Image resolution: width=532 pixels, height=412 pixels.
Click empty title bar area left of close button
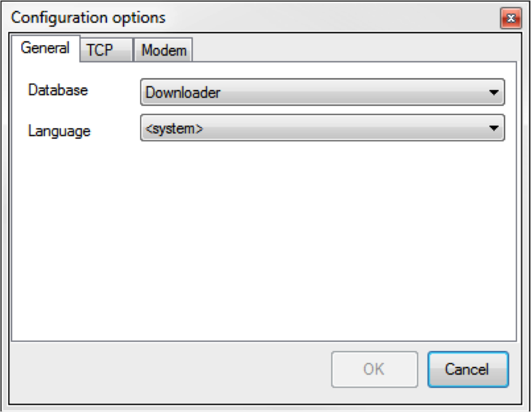(x=334, y=17)
